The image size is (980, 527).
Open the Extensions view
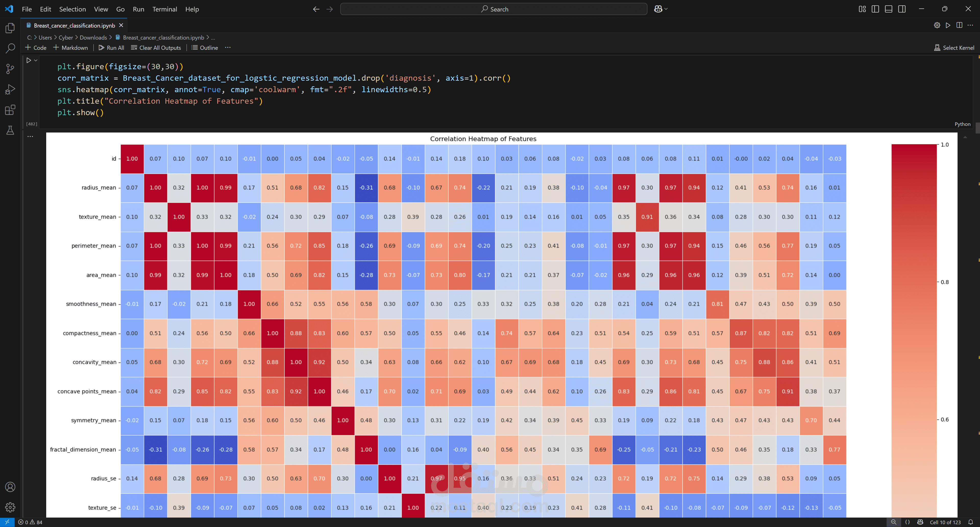(10, 110)
